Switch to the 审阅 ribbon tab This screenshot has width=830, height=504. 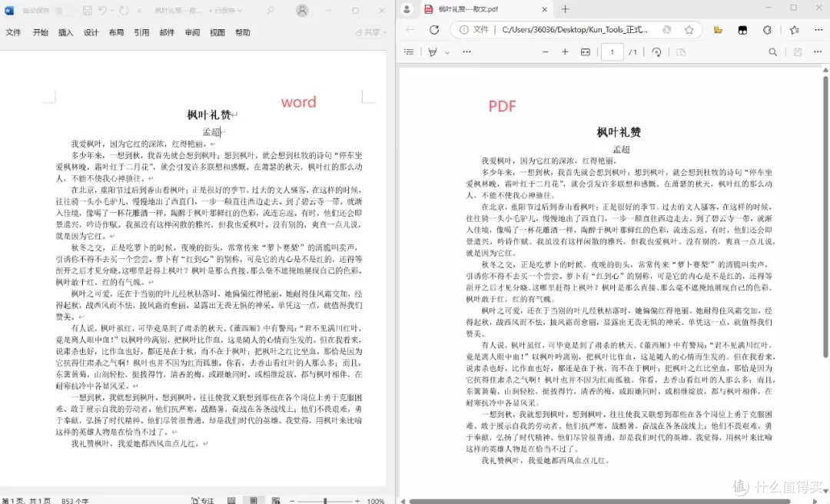192,32
